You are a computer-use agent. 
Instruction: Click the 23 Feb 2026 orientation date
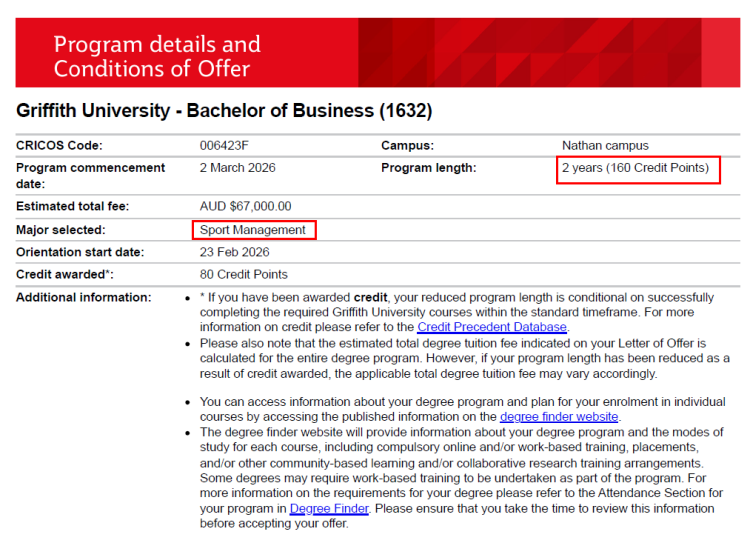[x=234, y=252]
